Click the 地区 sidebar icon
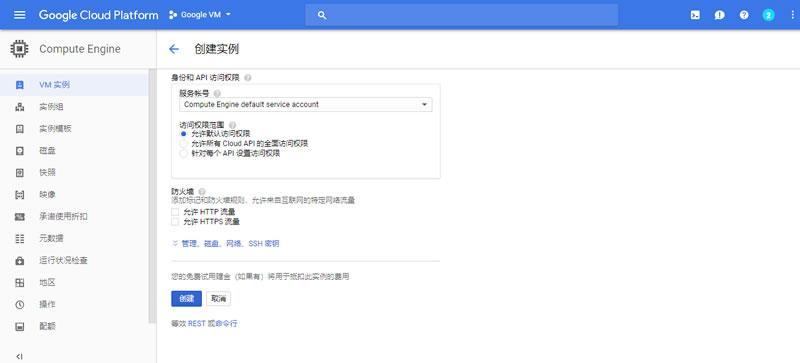Screen dimensions: 800x363 pyautogui.click(x=19, y=282)
